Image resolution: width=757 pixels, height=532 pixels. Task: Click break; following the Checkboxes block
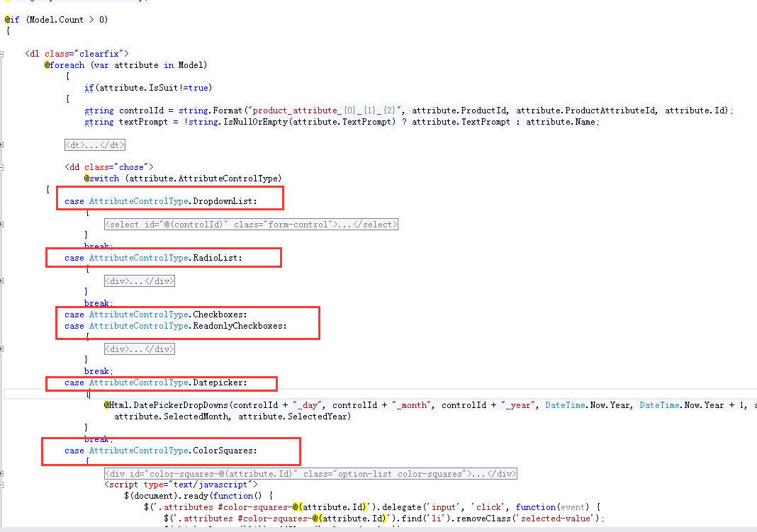click(99, 371)
